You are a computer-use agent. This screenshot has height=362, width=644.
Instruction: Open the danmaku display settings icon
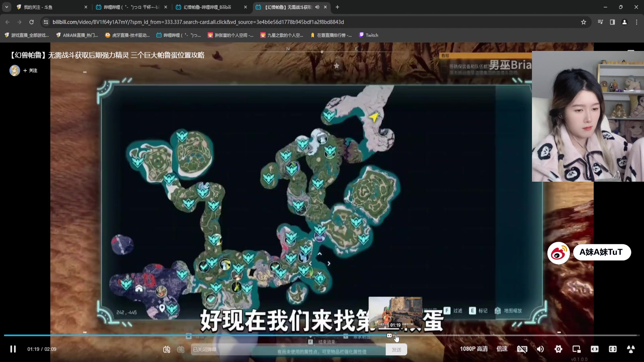(x=181, y=350)
